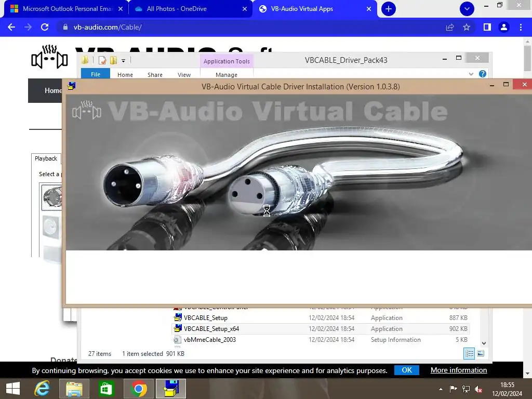Open the Share ribbon tab in Explorer
The height and width of the screenshot is (399, 532).
click(155, 75)
